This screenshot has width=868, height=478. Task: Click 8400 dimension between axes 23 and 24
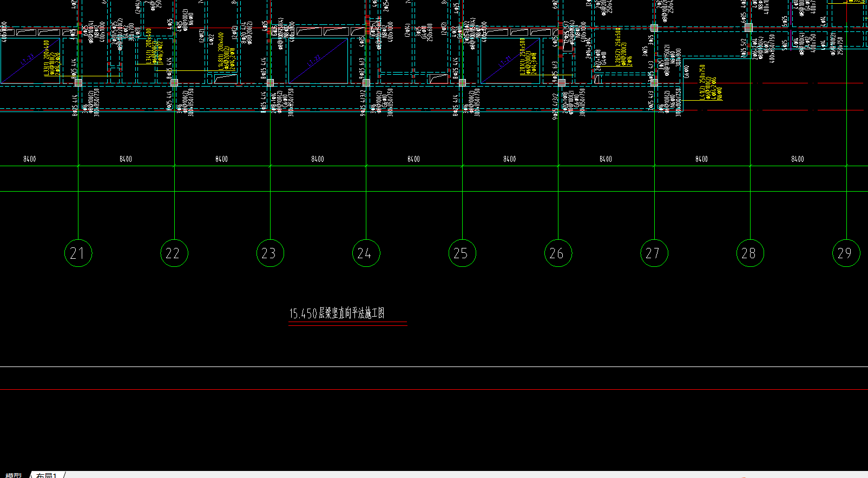pos(318,159)
